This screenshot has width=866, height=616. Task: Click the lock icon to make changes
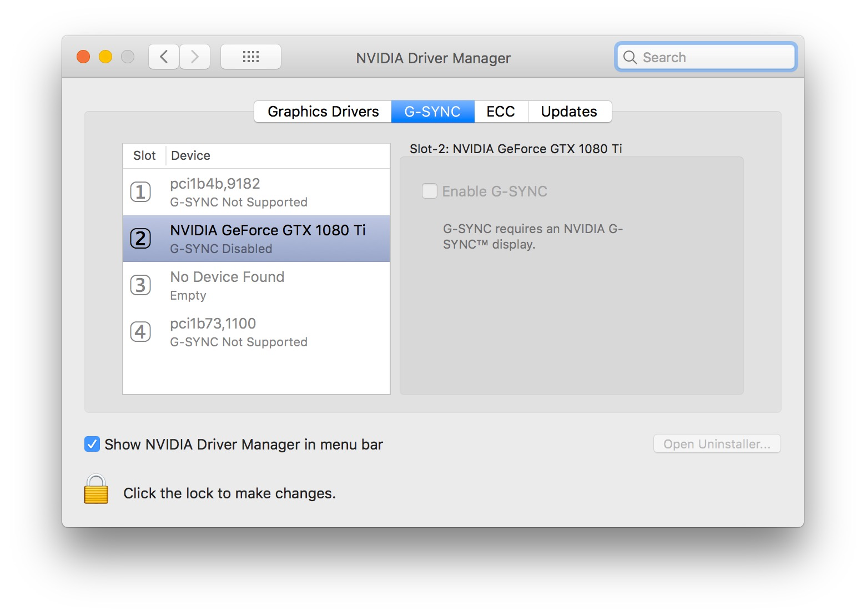(x=96, y=489)
